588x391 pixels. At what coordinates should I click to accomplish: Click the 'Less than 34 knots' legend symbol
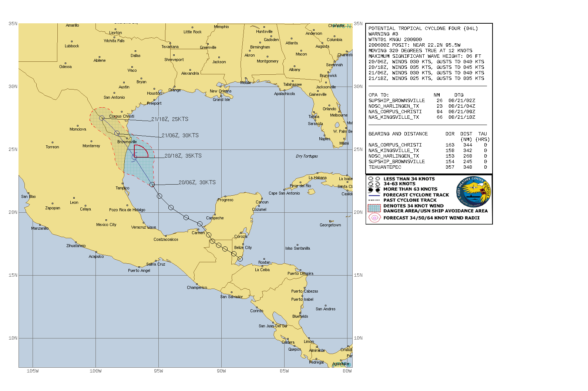pos(374,179)
